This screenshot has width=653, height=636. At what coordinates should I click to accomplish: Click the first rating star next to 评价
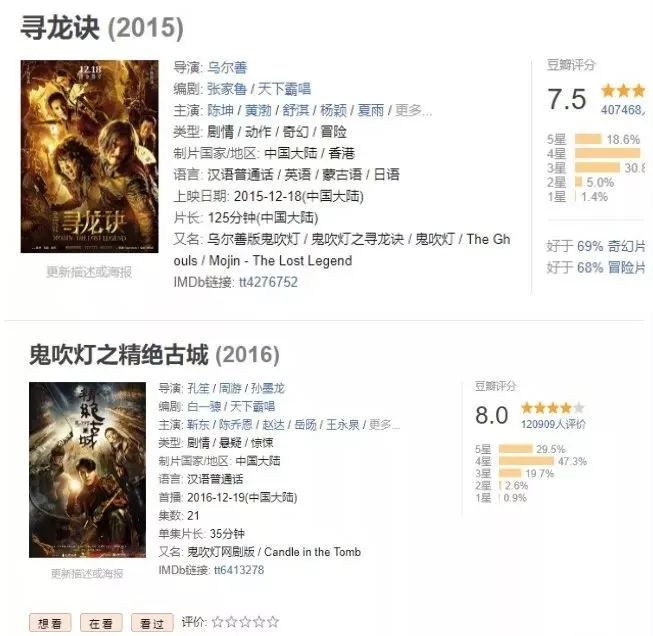pyautogui.click(x=217, y=622)
